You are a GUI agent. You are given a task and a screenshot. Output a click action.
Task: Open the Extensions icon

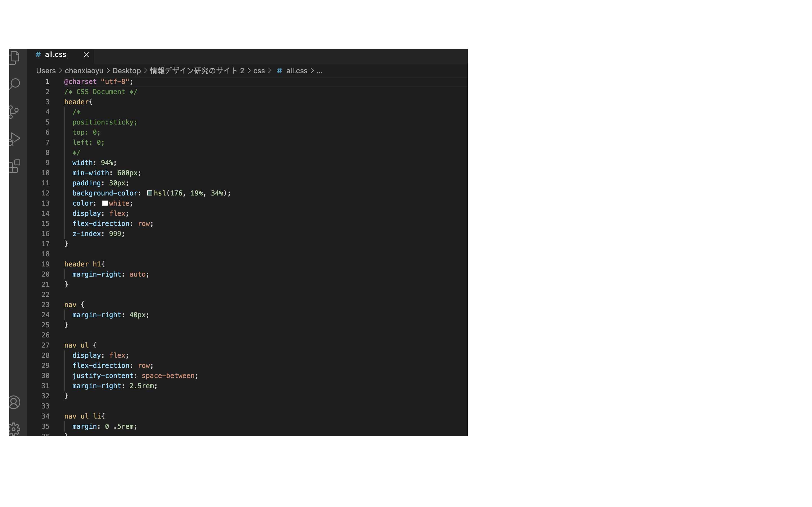coord(15,166)
